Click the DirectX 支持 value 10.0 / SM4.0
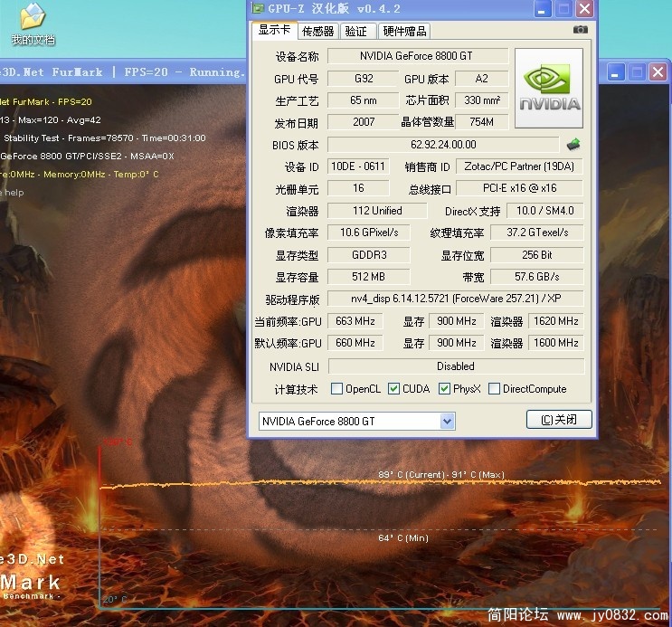Screen dimensions: 672x627 [x=544, y=211]
